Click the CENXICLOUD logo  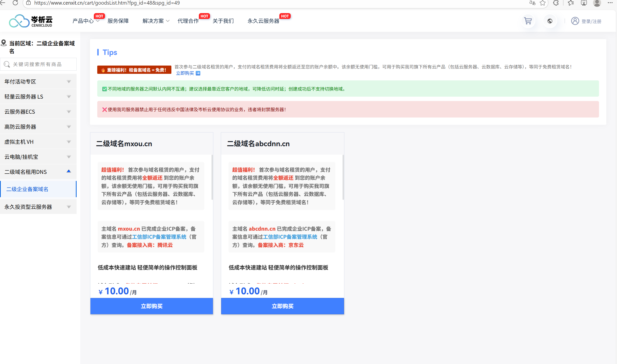click(31, 21)
